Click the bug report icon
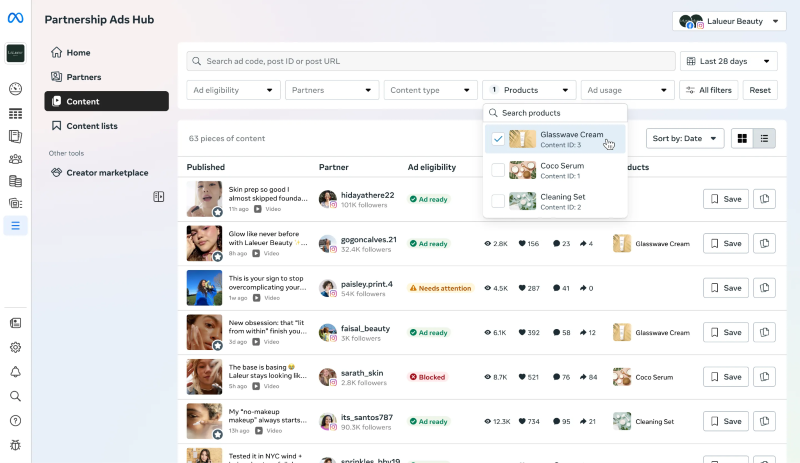Screen dimensions: 800x463 (x=15, y=445)
